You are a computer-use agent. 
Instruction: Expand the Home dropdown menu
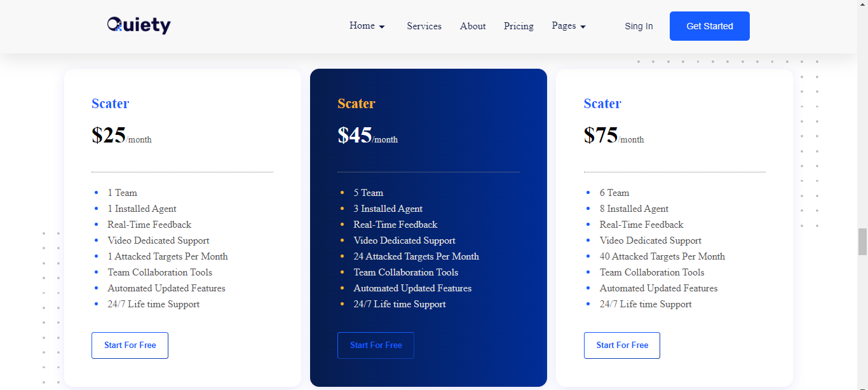367,26
